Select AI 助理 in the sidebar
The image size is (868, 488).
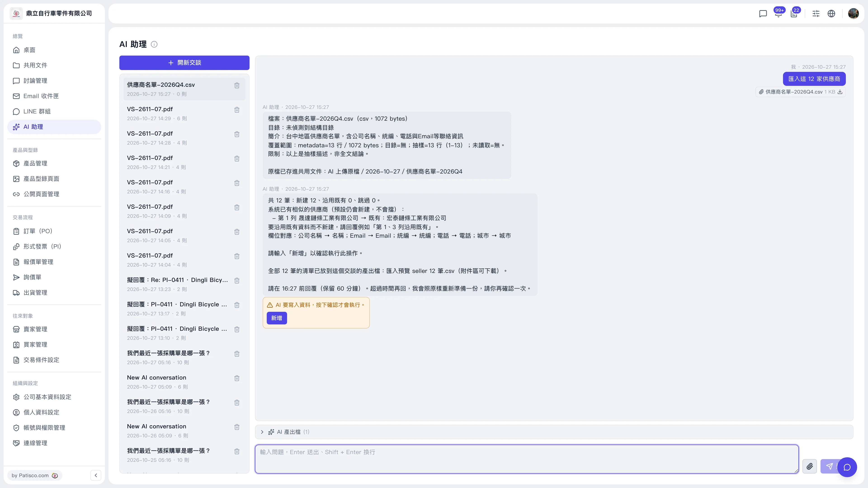[54, 127]
